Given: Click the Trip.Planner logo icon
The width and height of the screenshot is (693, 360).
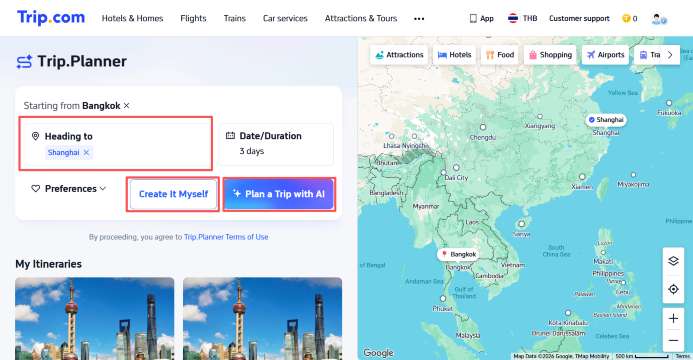Looking at the screenshot, I should pyautogui.click(x=24, y=61).
